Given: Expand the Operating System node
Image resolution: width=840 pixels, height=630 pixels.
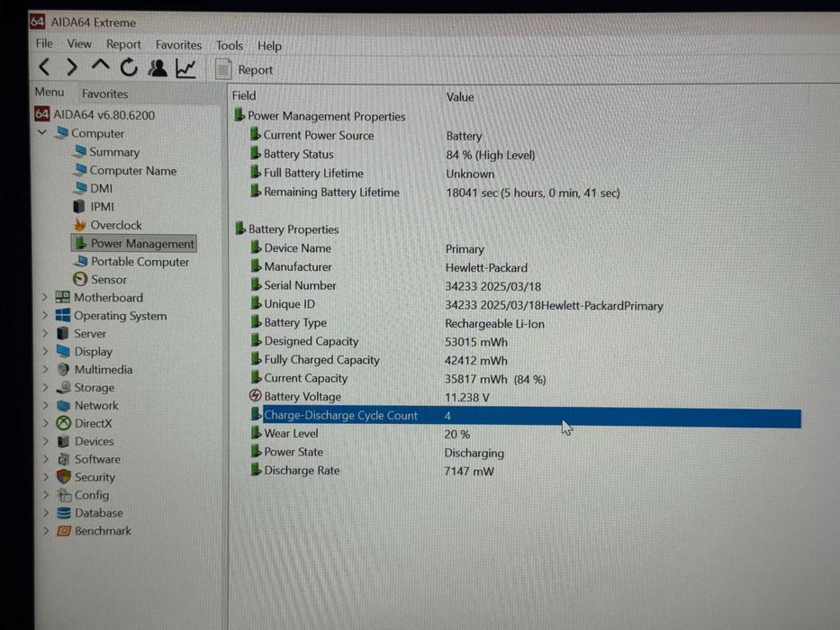Looking at the screenshot, I should 45,315.
